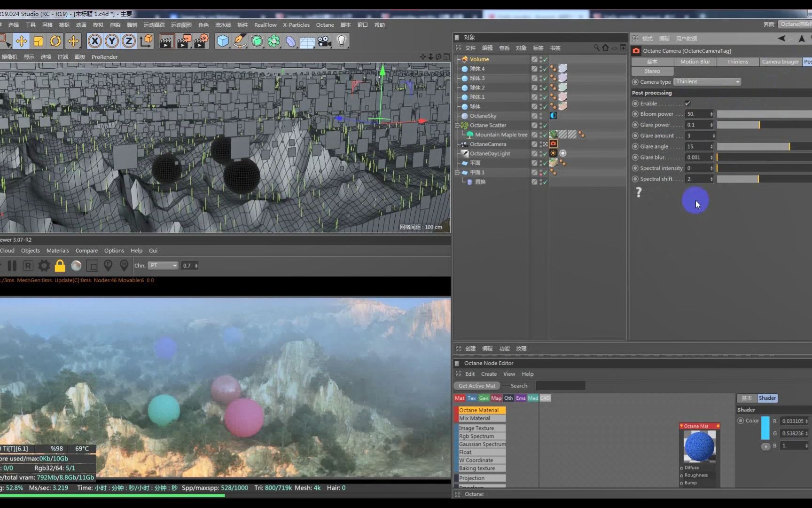Toggle Y axis lock
Image resolution: width=812 pixels, height=508 pixels.
[112, 41]
